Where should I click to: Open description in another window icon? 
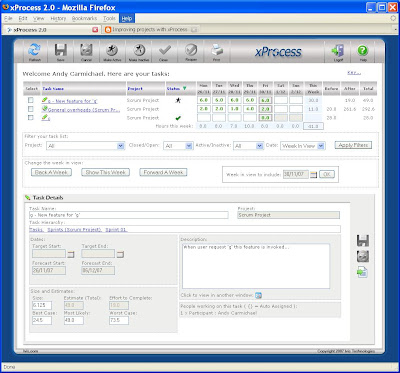[x=258, y=295]
